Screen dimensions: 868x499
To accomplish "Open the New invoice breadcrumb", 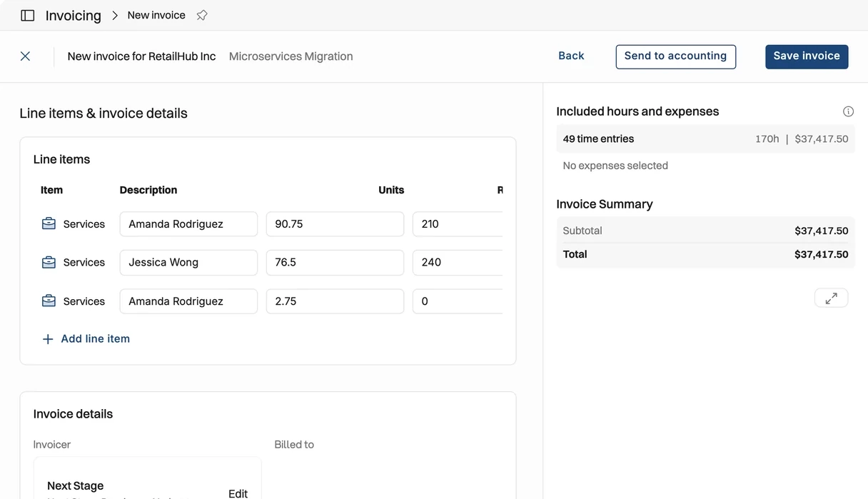I will [x=156, y=15].
